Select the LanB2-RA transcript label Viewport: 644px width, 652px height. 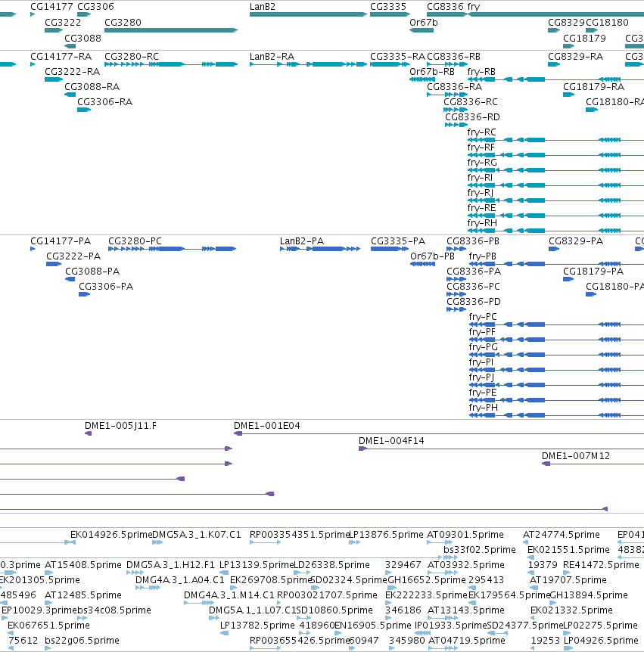tap(272, 57)
